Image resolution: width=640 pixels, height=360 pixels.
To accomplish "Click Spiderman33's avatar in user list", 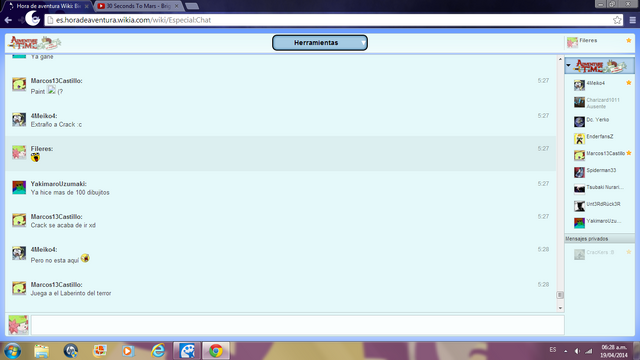I will pos(579,172).
